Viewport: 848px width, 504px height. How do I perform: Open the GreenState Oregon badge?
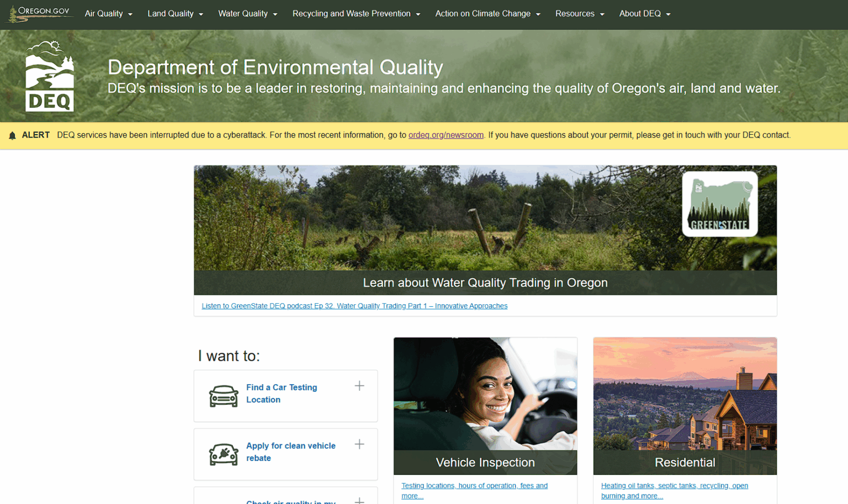point(719,204)
